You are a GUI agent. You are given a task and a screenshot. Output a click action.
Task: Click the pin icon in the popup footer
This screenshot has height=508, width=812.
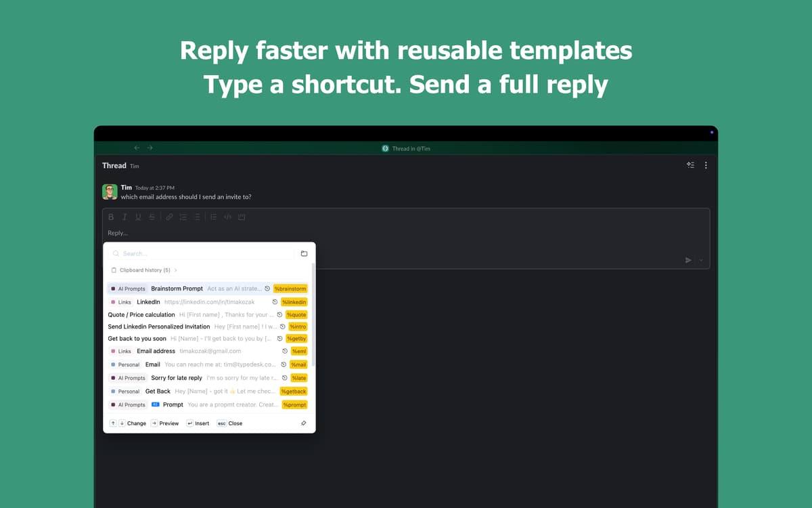point(303,423)
